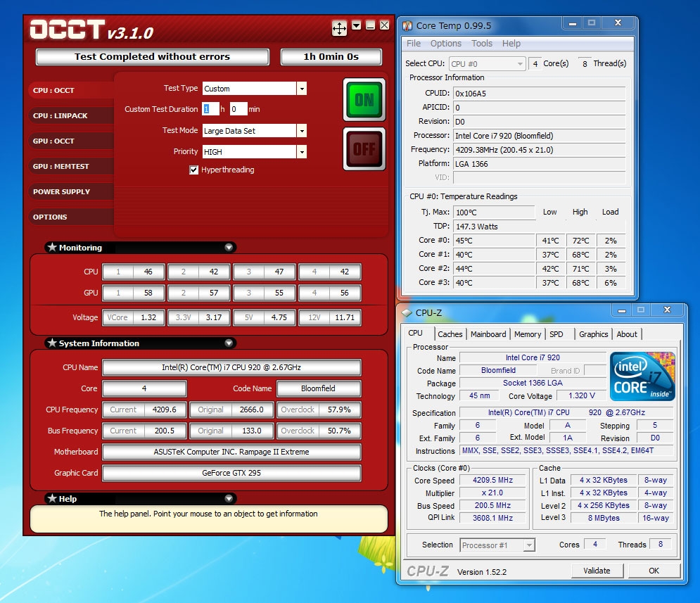Open the File menu in Core Temp
The width and height of the screenshot is (700, 603).
(x=414, y=44)
